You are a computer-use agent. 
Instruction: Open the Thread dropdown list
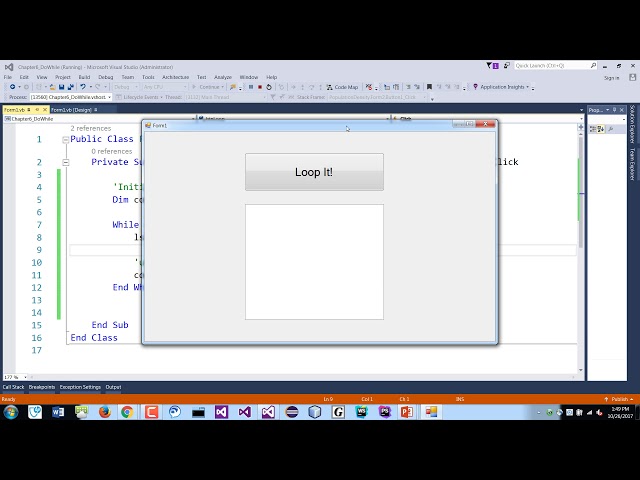pyautogui.click(x=225, y=97)
